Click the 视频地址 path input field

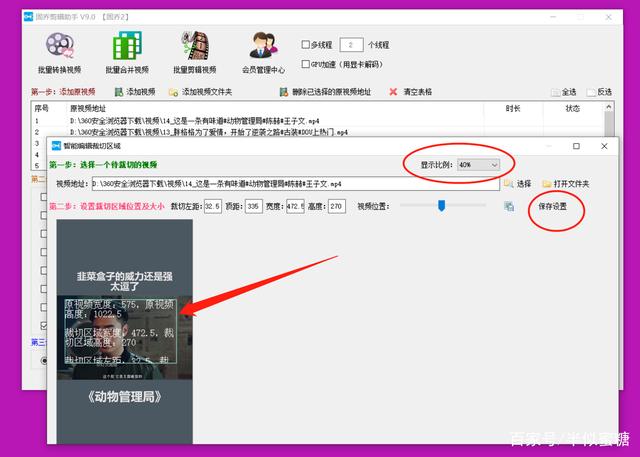click(x=296, y=184)
